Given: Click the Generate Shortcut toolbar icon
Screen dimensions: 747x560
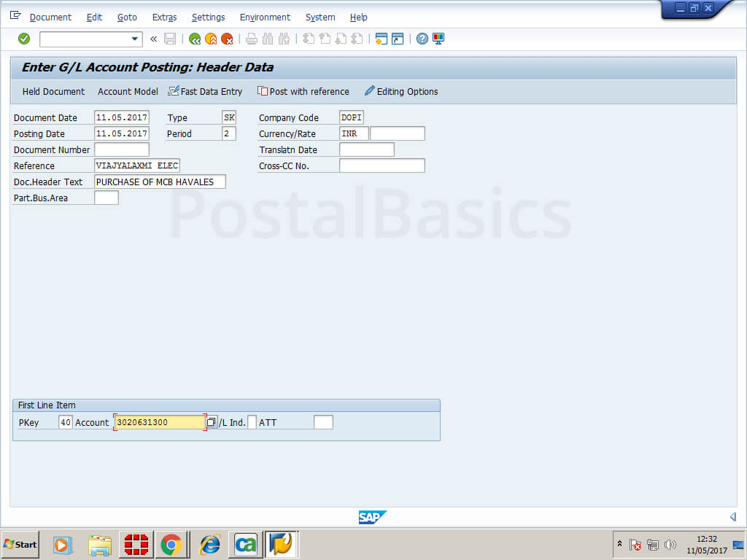Looking at the screenshot, I should (x=398, y=39).
